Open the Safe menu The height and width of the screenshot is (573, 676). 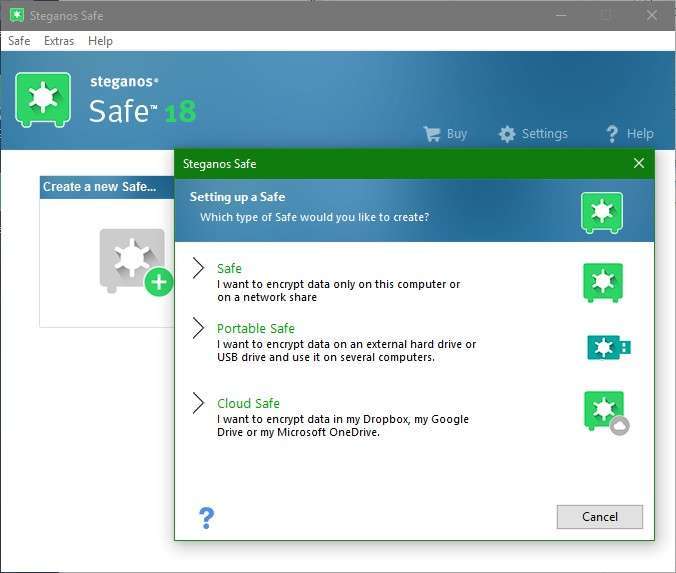pyautogui.click(x=19, y=41)
